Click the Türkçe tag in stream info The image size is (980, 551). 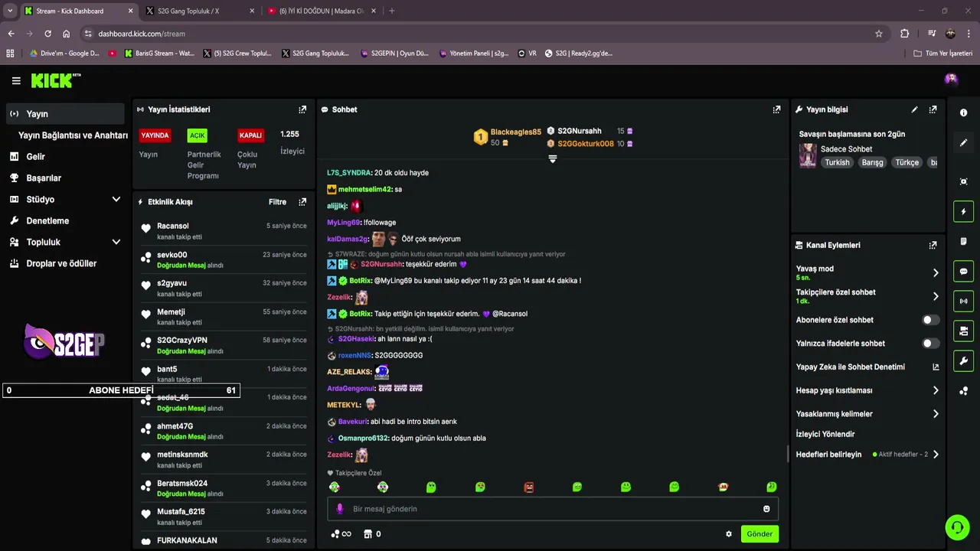click(907, 162)
